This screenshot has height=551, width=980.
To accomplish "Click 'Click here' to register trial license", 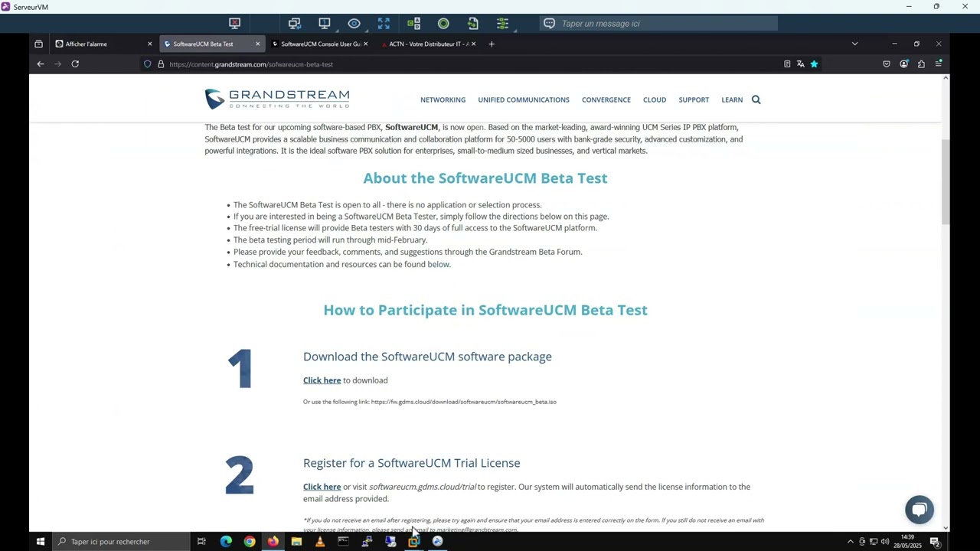I will click(322, 487).
